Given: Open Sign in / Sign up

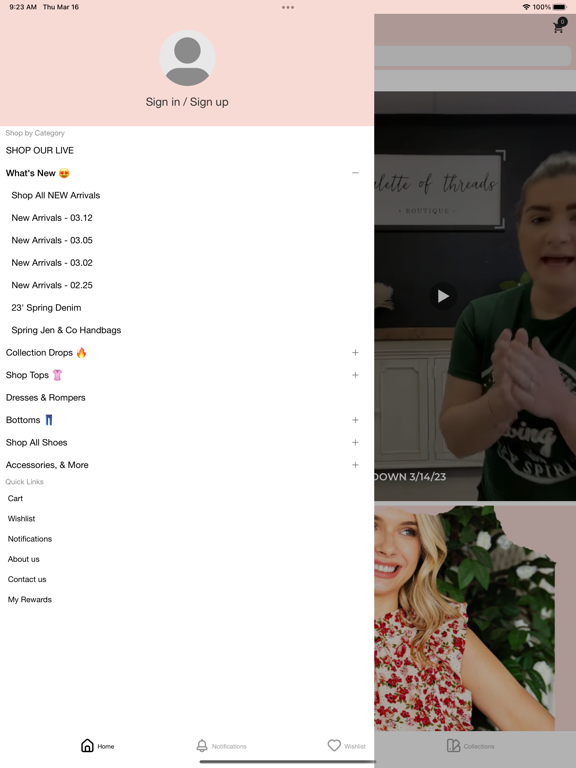Looking at the screenshot, I should pos(187,102).
